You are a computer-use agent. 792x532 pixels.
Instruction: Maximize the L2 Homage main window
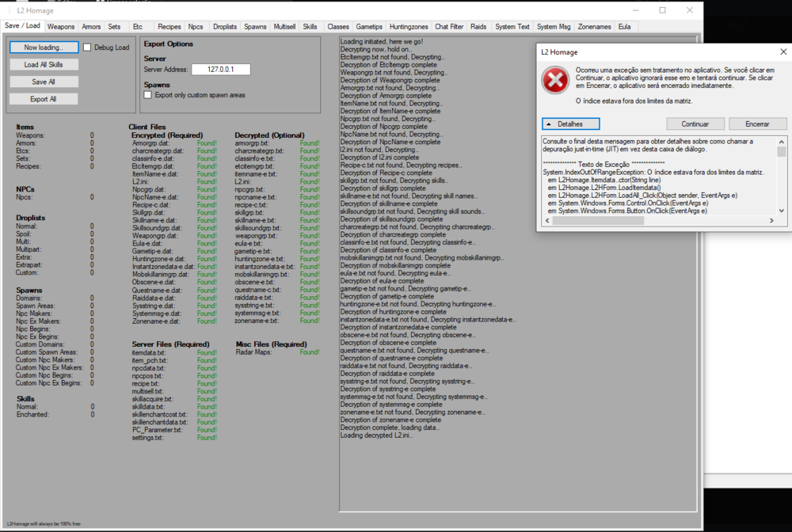[662, 10]
